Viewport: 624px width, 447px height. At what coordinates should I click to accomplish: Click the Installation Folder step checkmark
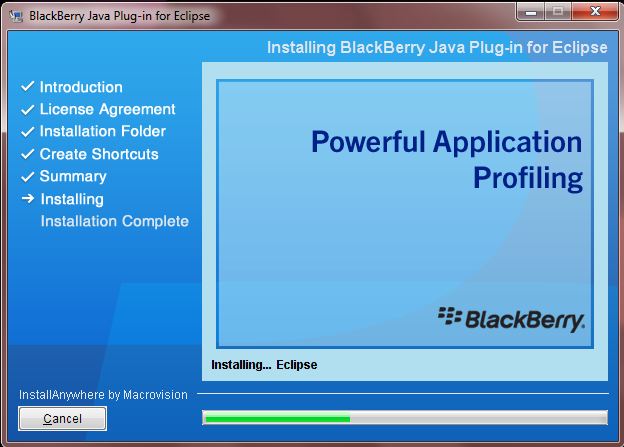(27, 131)
